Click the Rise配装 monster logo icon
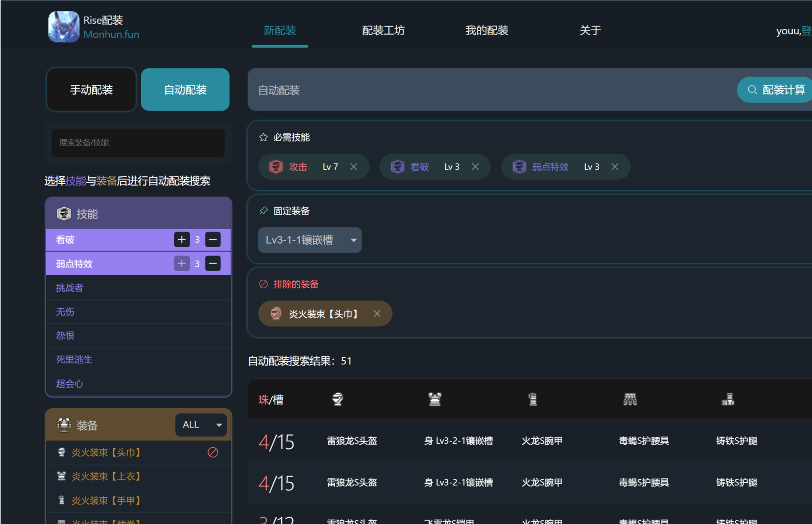Viewport: 812px width, 524px height. coord(63,27)
